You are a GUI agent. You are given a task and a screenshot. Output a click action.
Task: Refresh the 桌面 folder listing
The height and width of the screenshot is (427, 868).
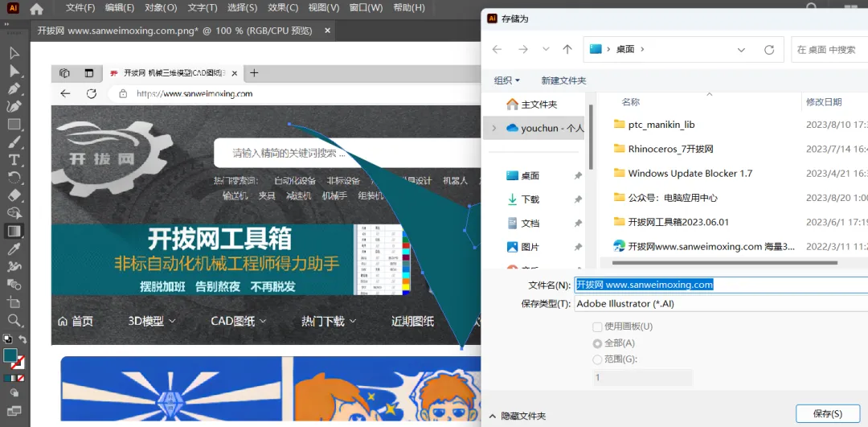[769, 50]
